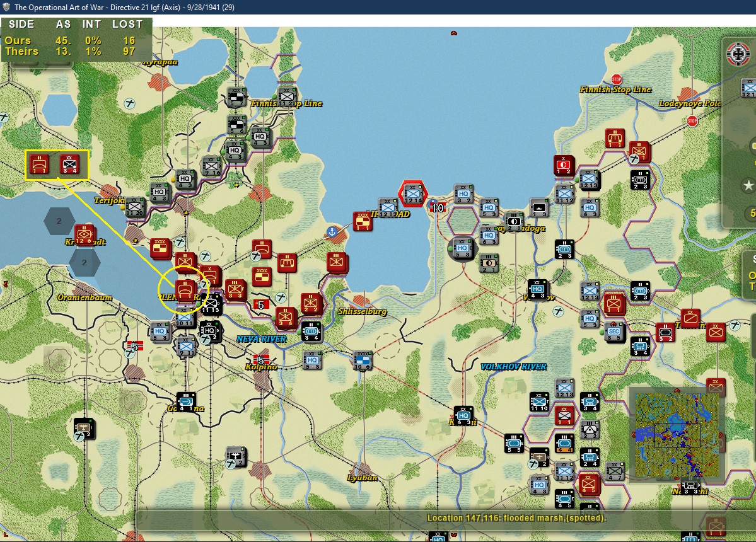Select the black 11-13 infantry division
The image size is (756, 542).
(x=211, y=304)
